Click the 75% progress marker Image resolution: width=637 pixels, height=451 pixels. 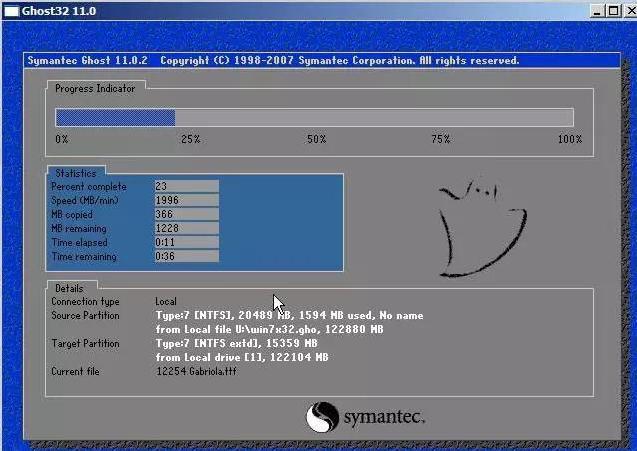[441, 139]
